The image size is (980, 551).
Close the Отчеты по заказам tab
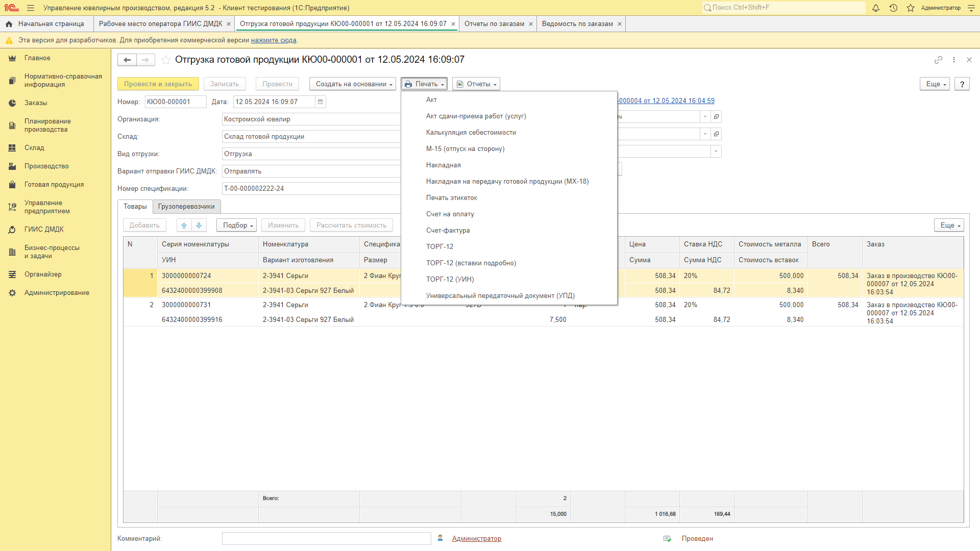(531, 24)
